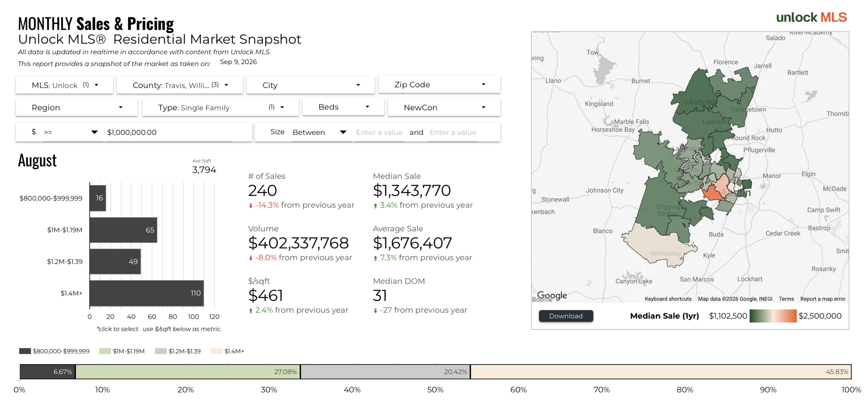Image resolution: width=868 pixels, height=400 pixels.
Task: Click the green up arrow beside 7.3%
Action: 375,258
